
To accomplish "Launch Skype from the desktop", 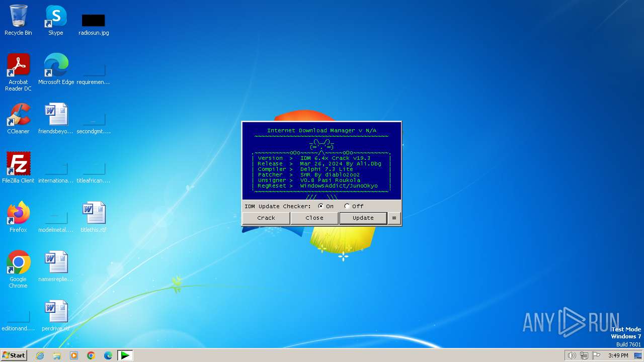I will tap(55, 20).
